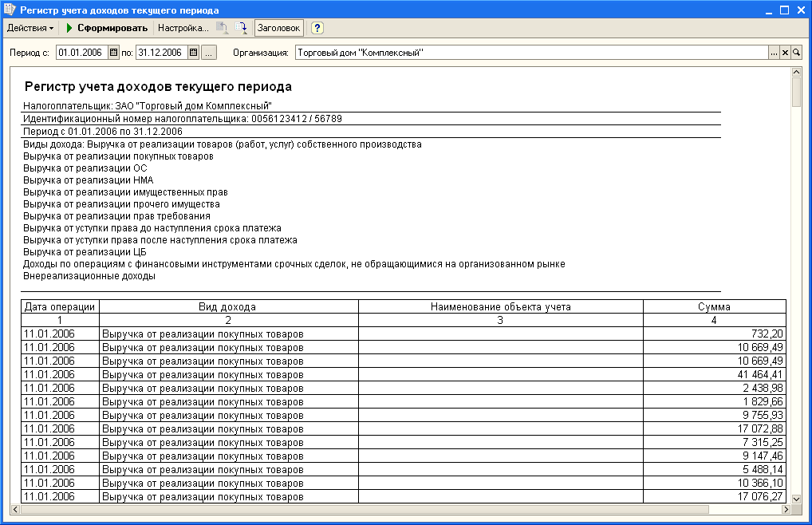Click the vertical scrollbar up arrow
The width and height of the screenshot is (812, 525).
pyautogui.click(x=797, y=72)
